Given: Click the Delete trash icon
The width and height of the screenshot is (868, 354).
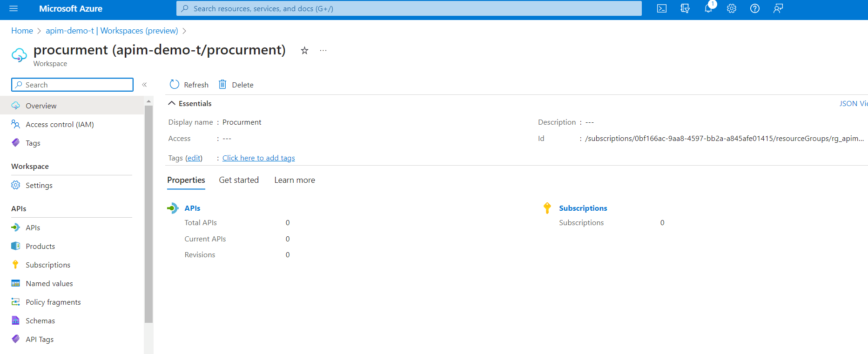Looking at the screenshot, I should click(x=222, y=84).
